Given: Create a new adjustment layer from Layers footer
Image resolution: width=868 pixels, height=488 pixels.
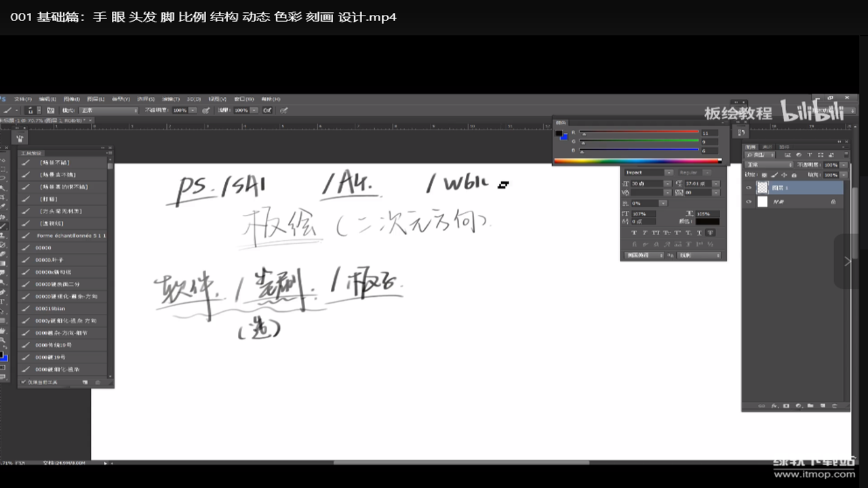Looking at the screenshot, I should tap(798, 406).
